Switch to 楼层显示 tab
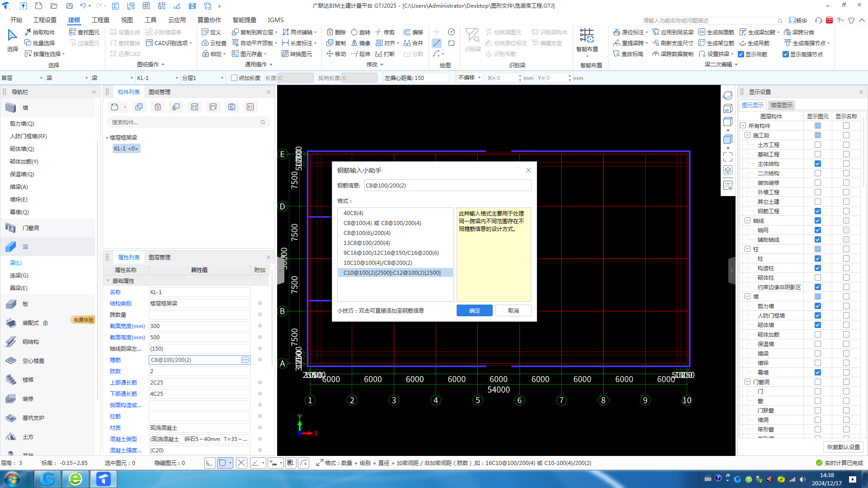 tap(781, 105)
